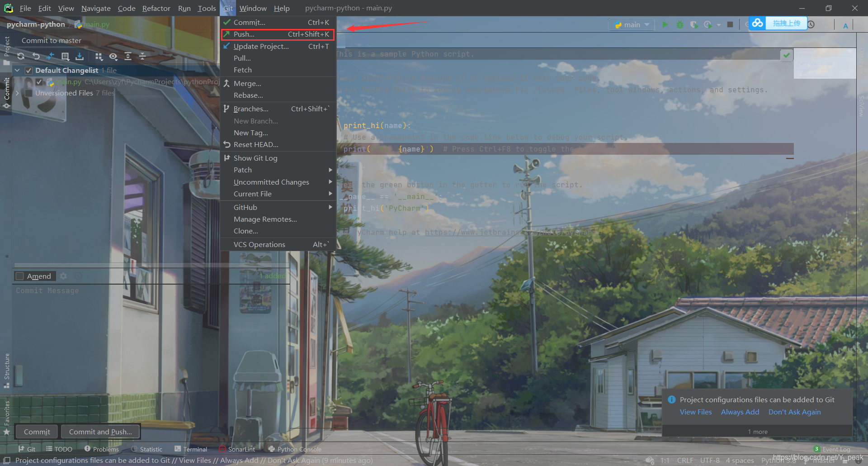Open the Terminal tool window tab
Screen dimensions: 868x466
[x=191, y=449]
